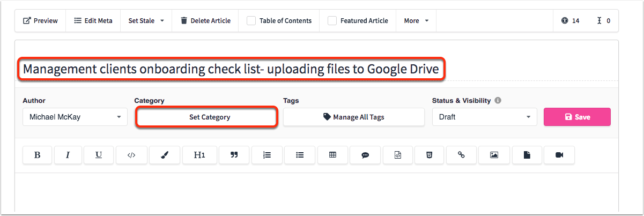Click the text cursor counter showing 0
This screenshot has height=216, width=644.
point(604,21)
